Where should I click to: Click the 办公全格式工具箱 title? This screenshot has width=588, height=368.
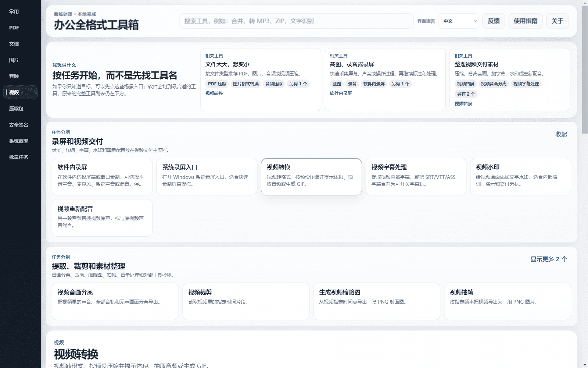[x=96, y=25]
